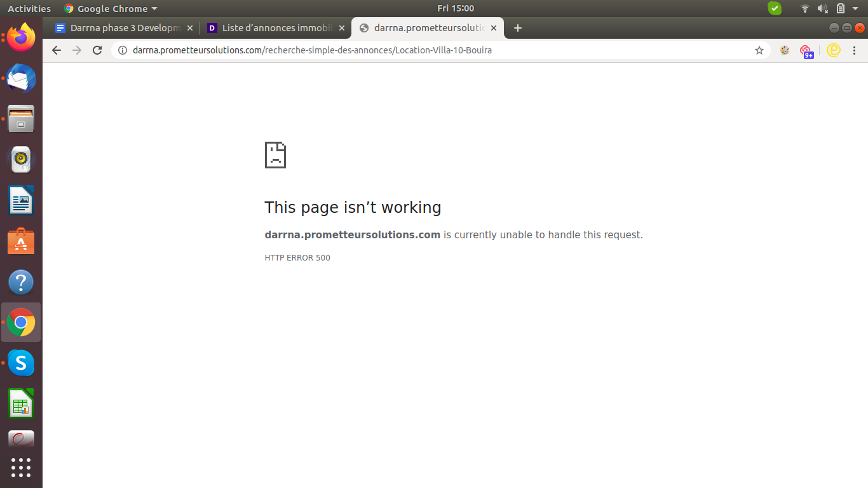This screenshot has height=488, width=868.
Task: View site information icon in address bar
Action: coord(123,50)
